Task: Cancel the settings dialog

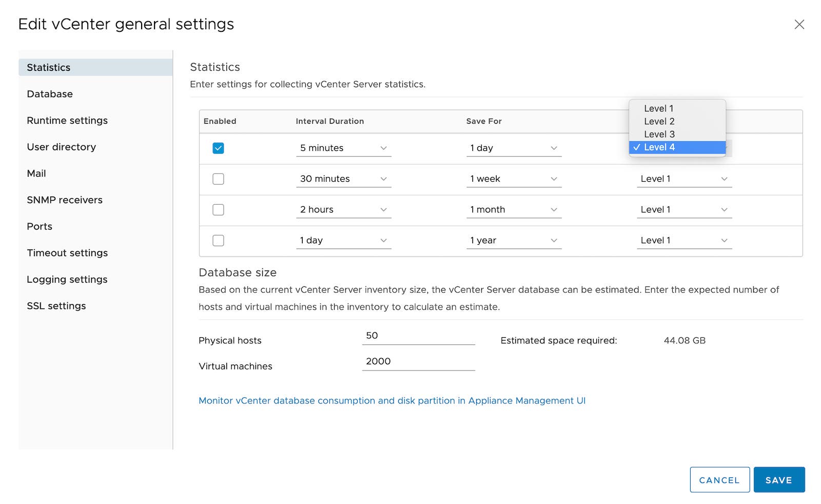Action: 719,479
